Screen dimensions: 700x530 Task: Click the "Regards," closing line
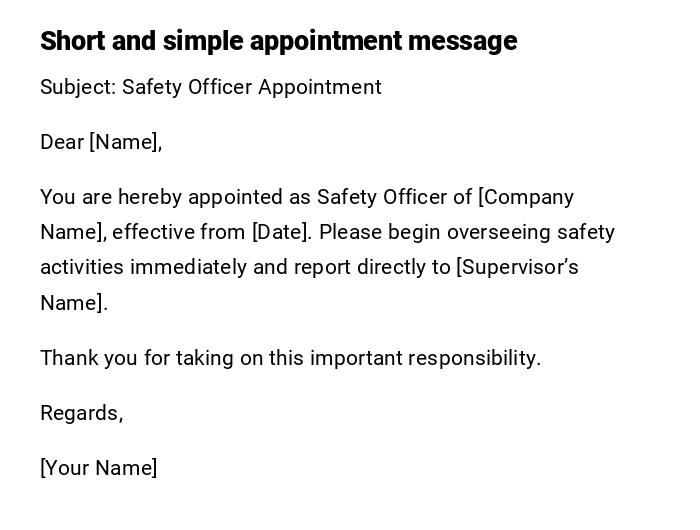click(81, 413)
